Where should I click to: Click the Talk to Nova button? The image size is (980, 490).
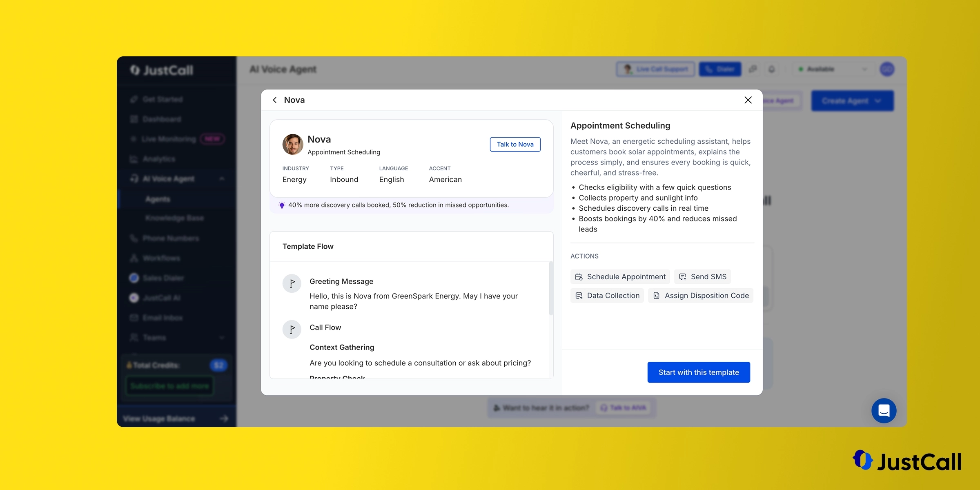(x=515, y=145)
